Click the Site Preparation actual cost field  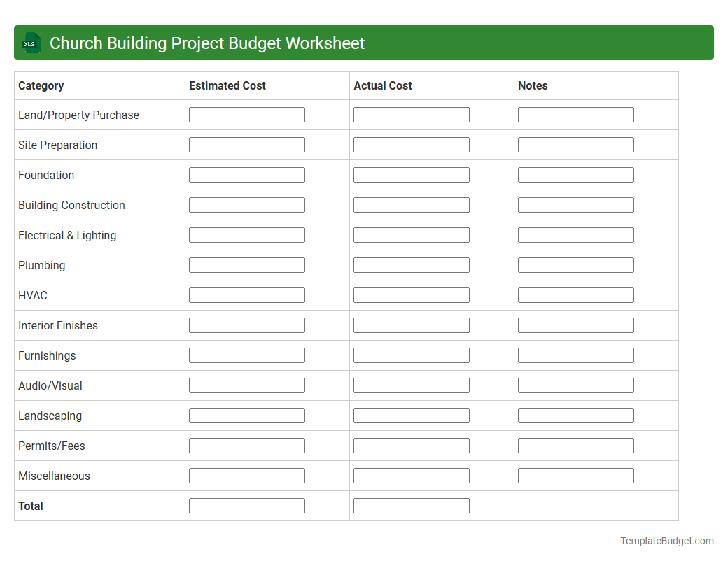point(412,144)
